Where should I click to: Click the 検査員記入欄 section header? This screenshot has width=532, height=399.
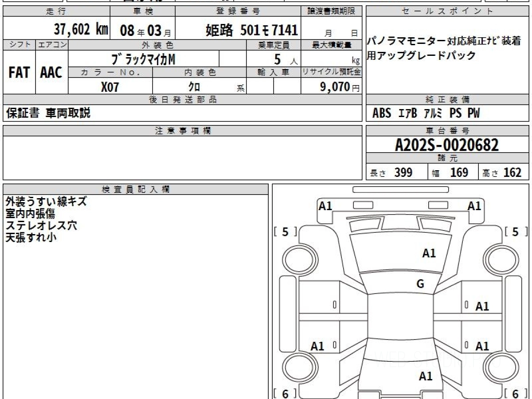pos(136,189)
